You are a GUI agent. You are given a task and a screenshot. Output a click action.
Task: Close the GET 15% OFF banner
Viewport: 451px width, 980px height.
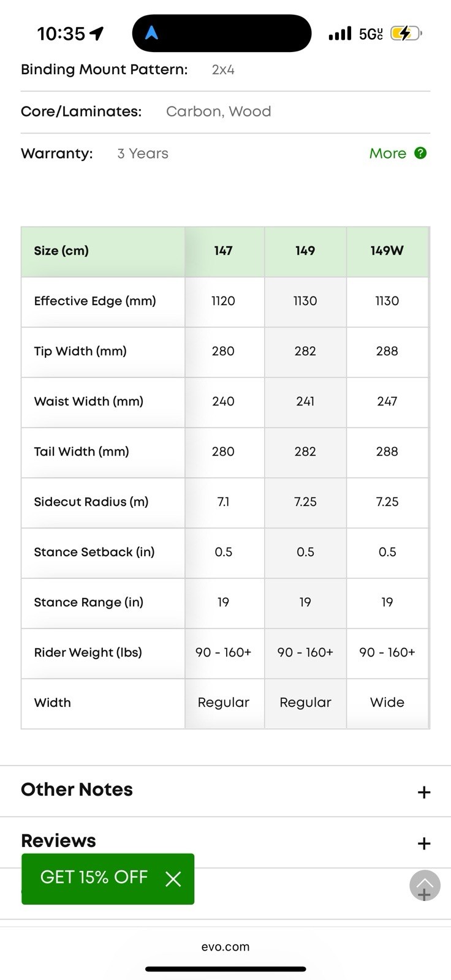point(173,879)
